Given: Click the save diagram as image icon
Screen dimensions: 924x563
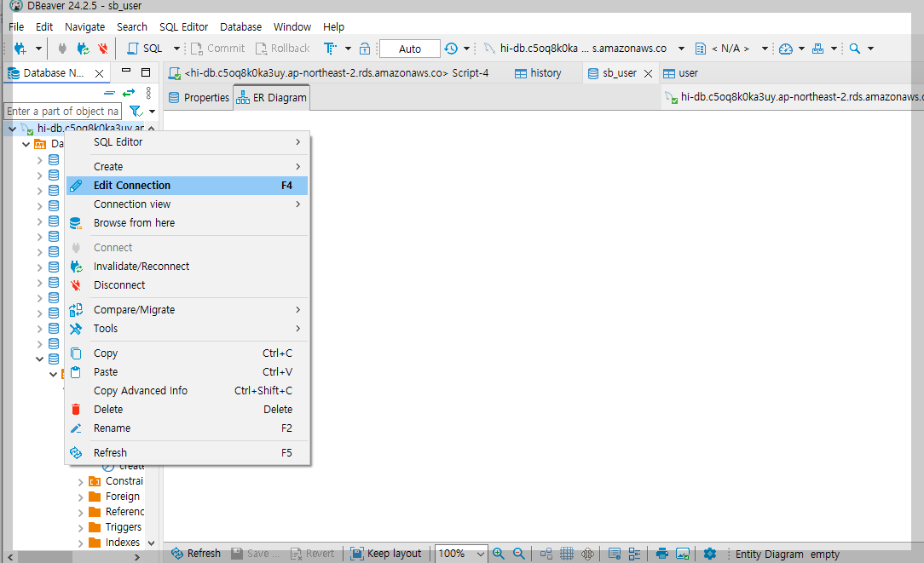Looking at the screenshot, I should [x=683, y=554].
